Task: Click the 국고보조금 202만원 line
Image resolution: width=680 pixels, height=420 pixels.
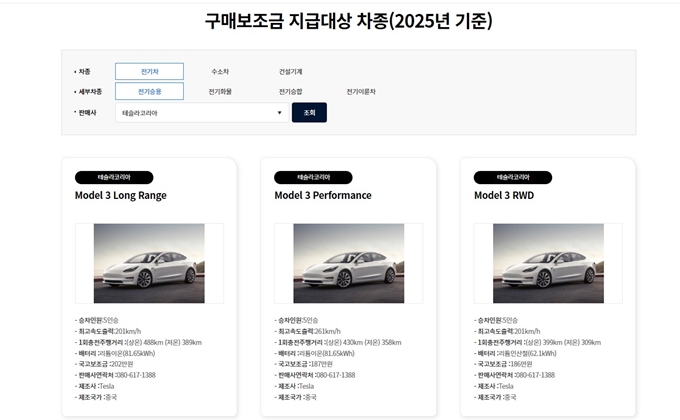Action: coord(104,364)
